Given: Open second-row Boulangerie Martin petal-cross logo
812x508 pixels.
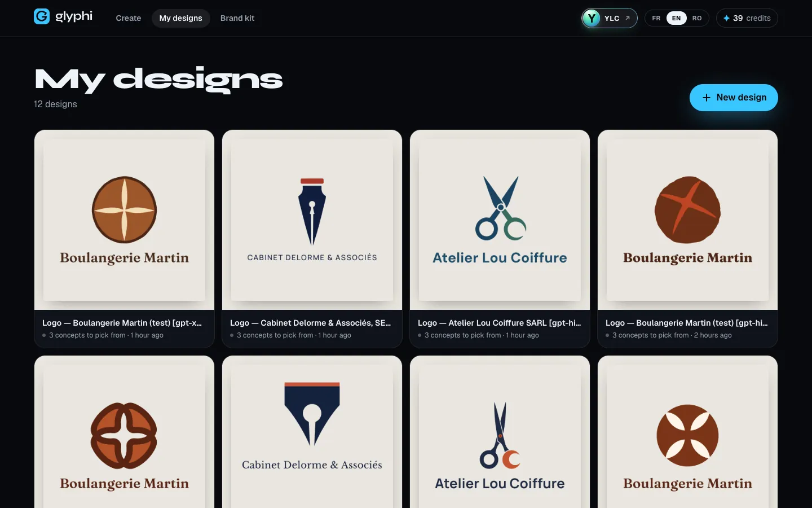Looking at the screenshot, I should 687,432.
